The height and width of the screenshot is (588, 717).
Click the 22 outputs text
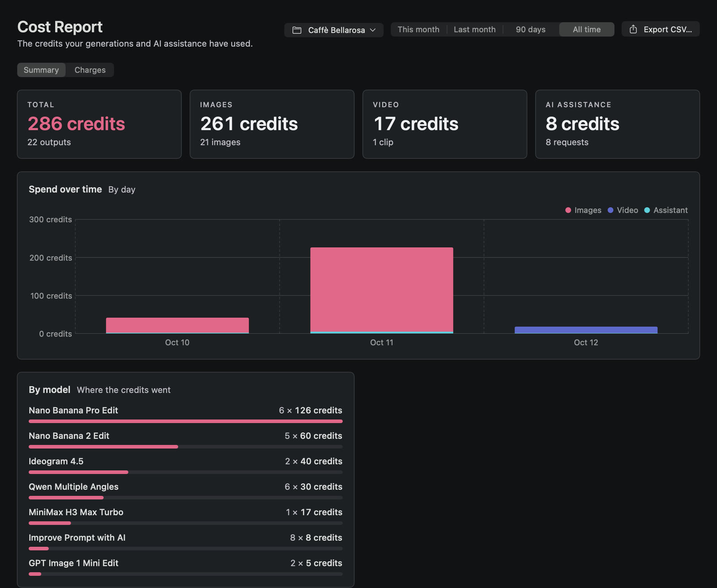[x=49, y=142]
